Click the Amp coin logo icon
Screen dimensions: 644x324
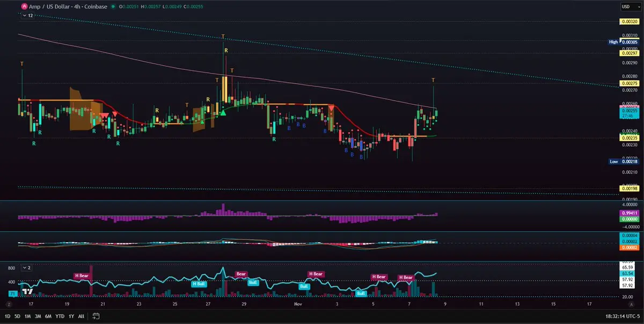[x=24, y=6]
